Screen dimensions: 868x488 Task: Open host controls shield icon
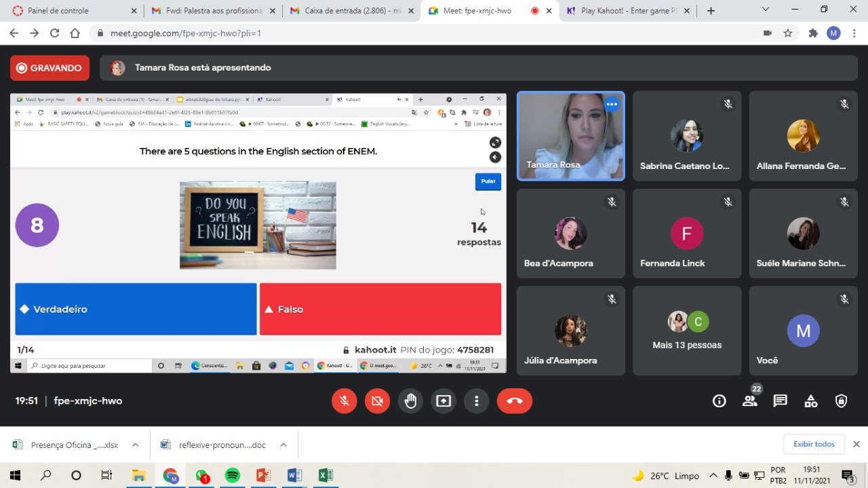point(842,401)
